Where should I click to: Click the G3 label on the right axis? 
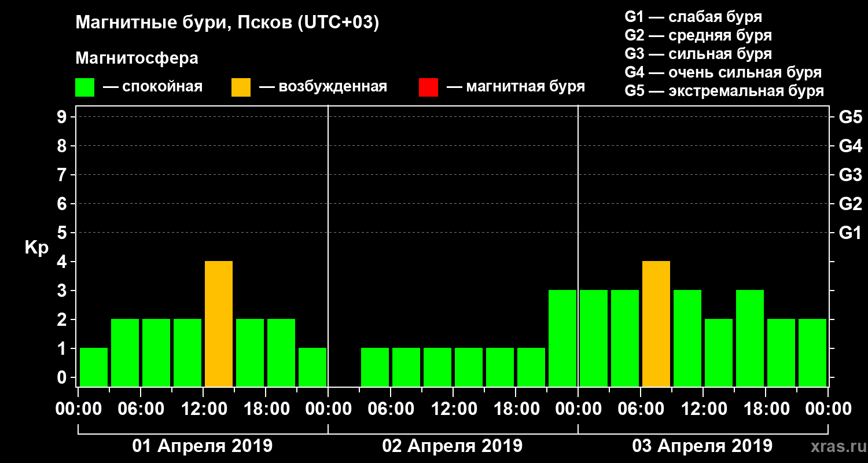click(850, 175)
